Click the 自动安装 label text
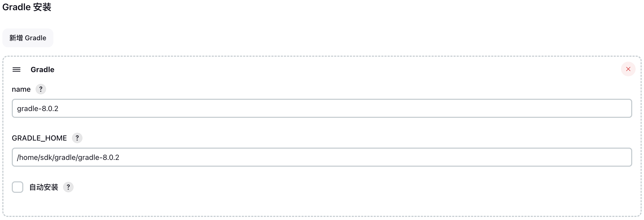 (44, 187)
